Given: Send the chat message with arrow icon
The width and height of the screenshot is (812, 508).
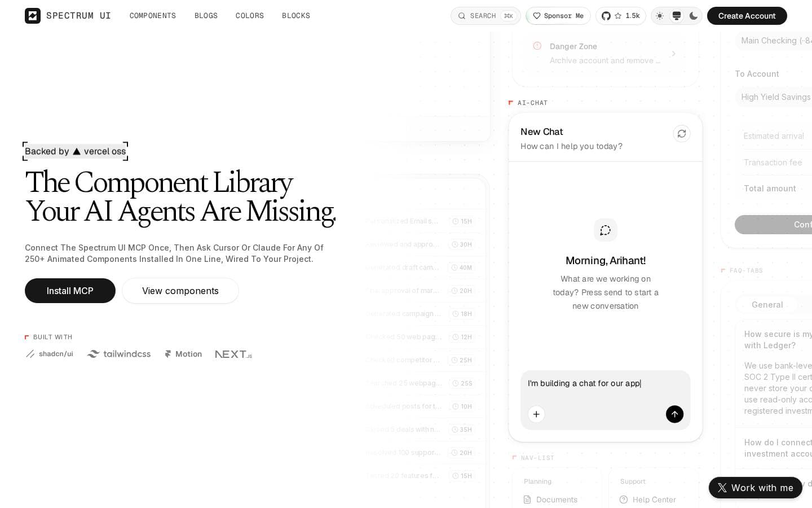Looking at the screenshot, I should [x=674, y=414].
